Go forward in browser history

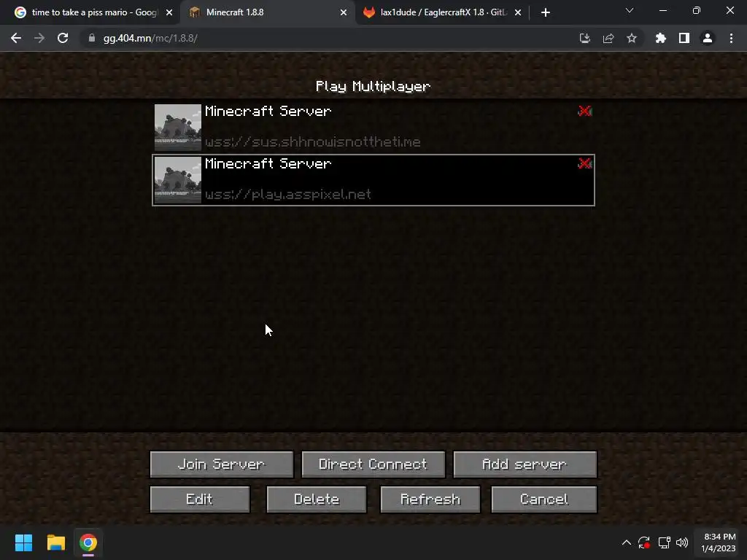click(39, 38)
